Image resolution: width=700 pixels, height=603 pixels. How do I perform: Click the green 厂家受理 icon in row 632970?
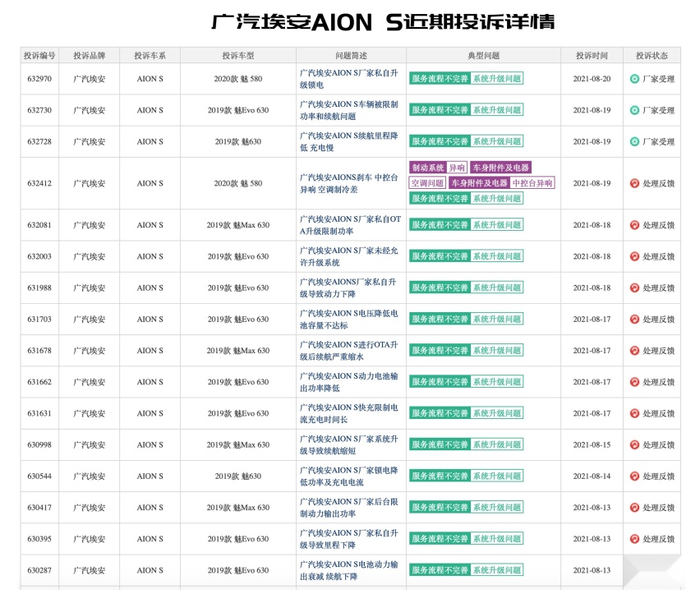(634, 79)
